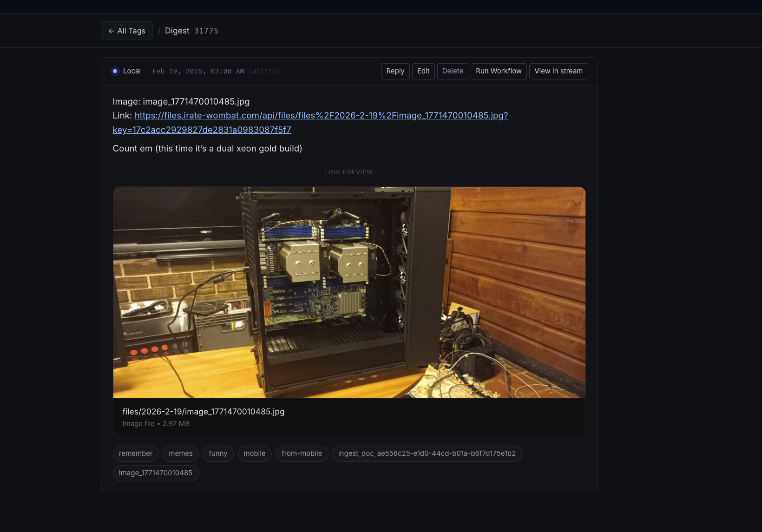Click the Feb 19, 2026 timestamp
762x532 pixels.
pos(198,71)
